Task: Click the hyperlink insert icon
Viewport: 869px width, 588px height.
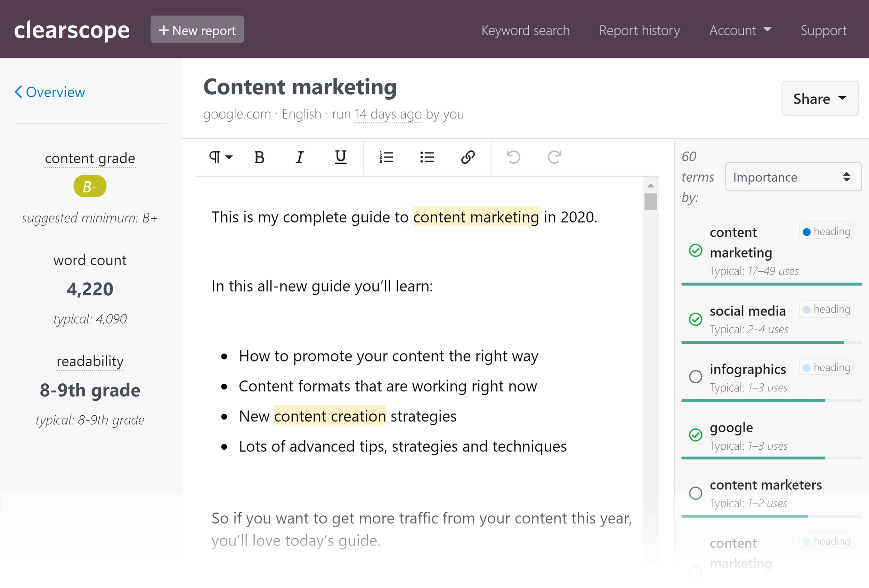Action: (x=468, y=157)
